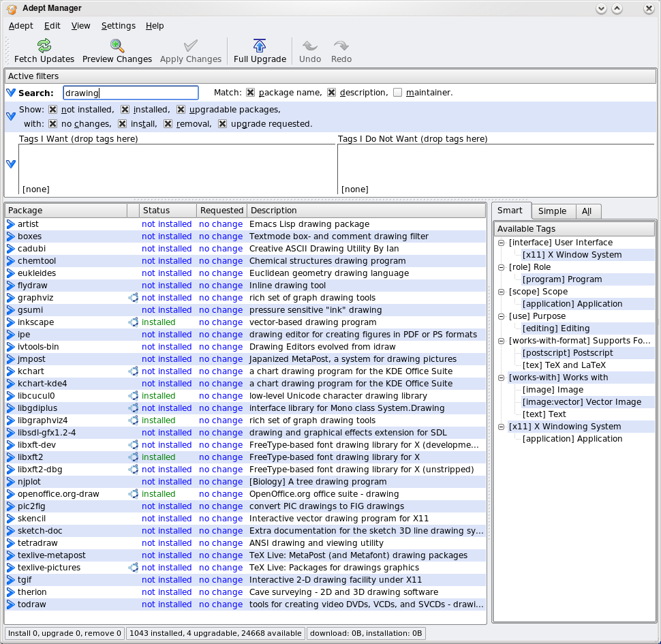Open the Settings menu
The height and width of the screenshot is (644, 661).
click(118, 26)
